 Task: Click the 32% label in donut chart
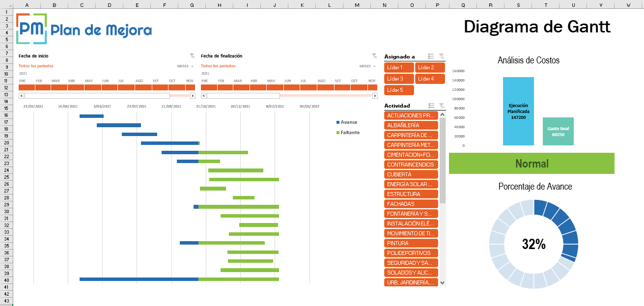[x=534, y=244]
